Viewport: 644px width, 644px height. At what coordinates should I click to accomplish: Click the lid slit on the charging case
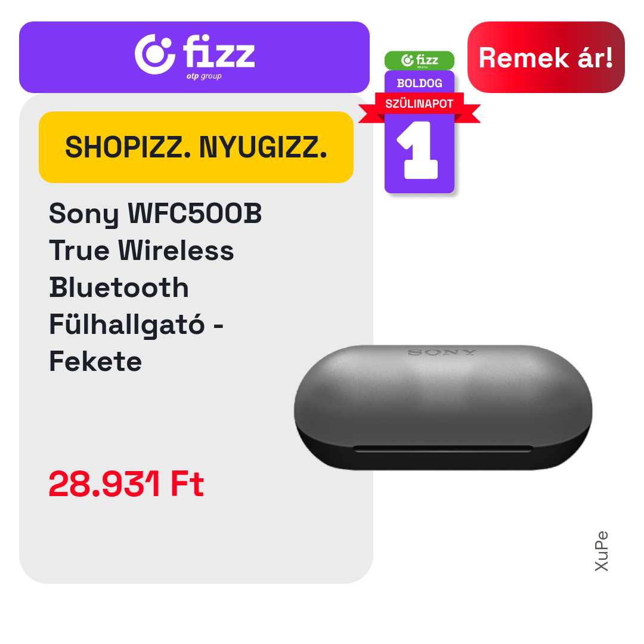[x=442, y=449]
